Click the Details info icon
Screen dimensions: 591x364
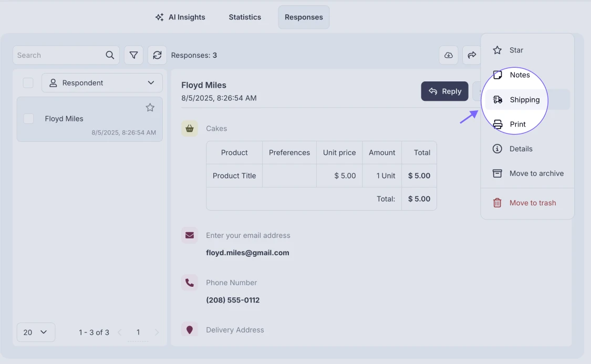[x=497, y=149]
